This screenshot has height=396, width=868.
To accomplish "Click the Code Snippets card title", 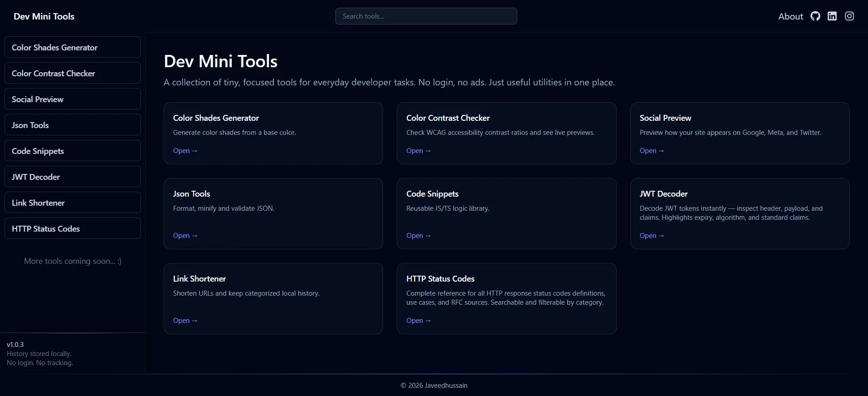I will point(432,194).
